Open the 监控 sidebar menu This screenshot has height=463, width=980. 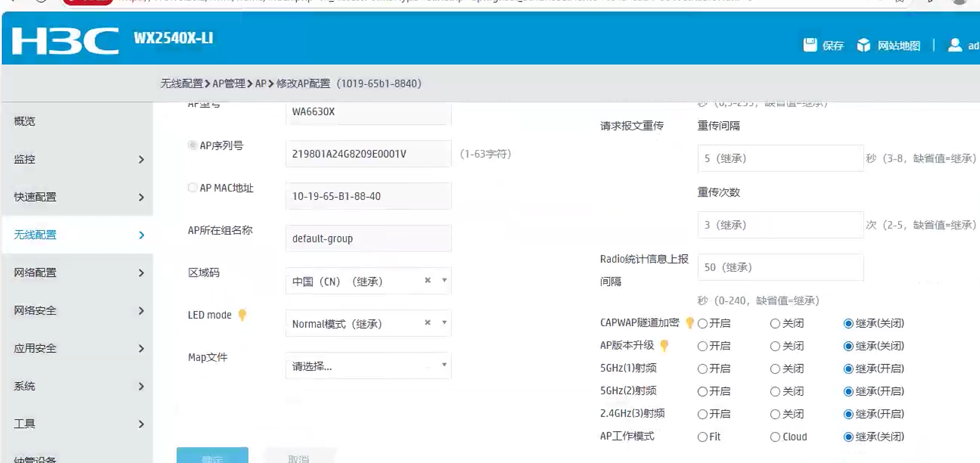[x=77, y=159]
